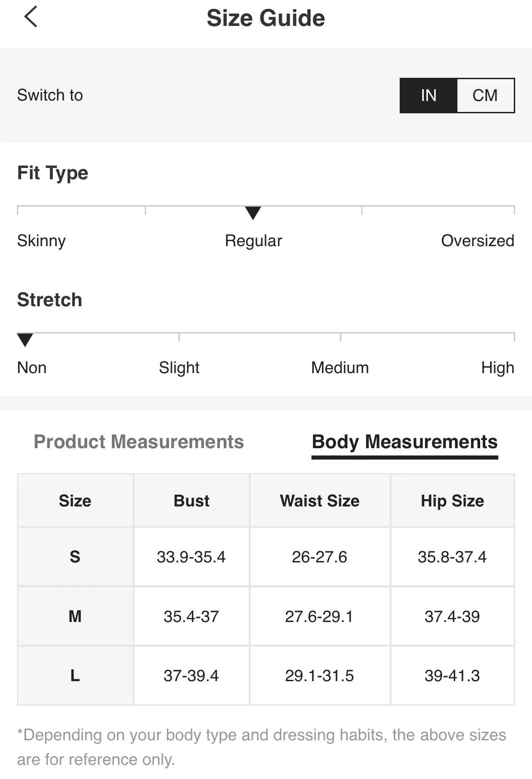Go back using the left arrow icon
This screenshot has height=779, width=532.
[x=31, y=17]
